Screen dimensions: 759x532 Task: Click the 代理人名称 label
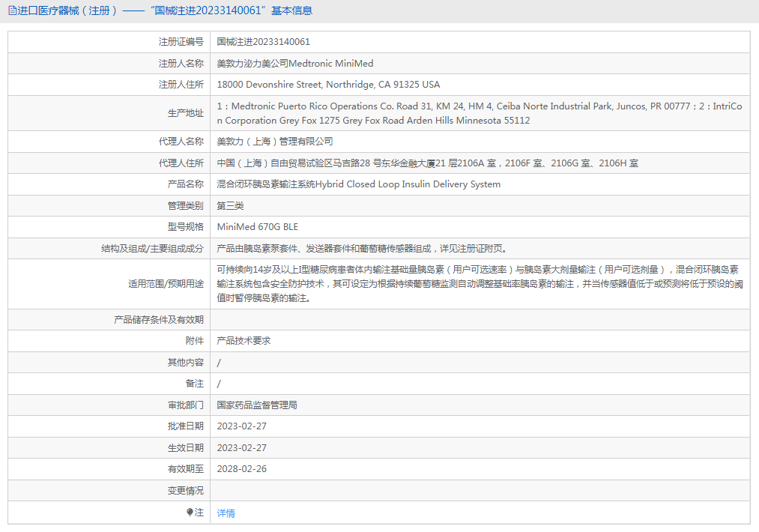coord(181,142)
